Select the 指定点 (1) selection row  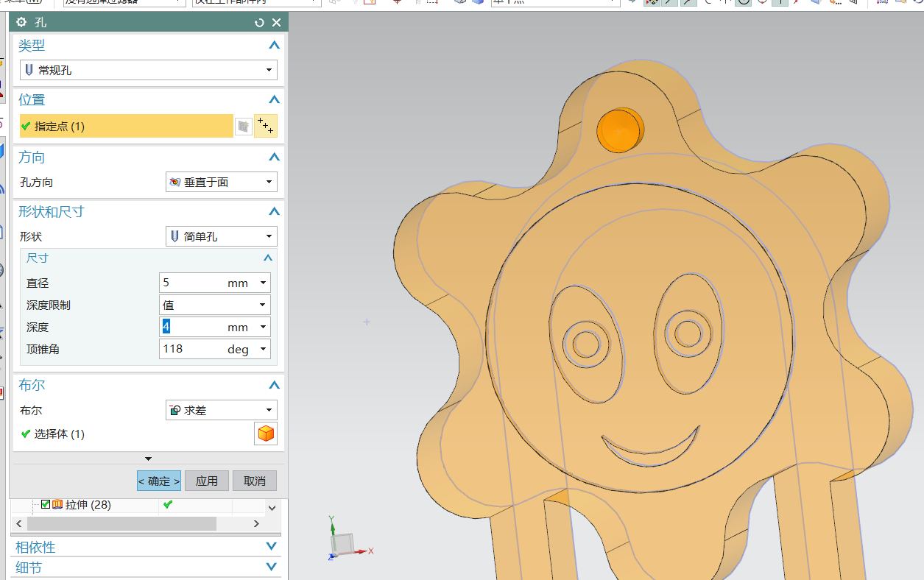(x=126, y=126)
